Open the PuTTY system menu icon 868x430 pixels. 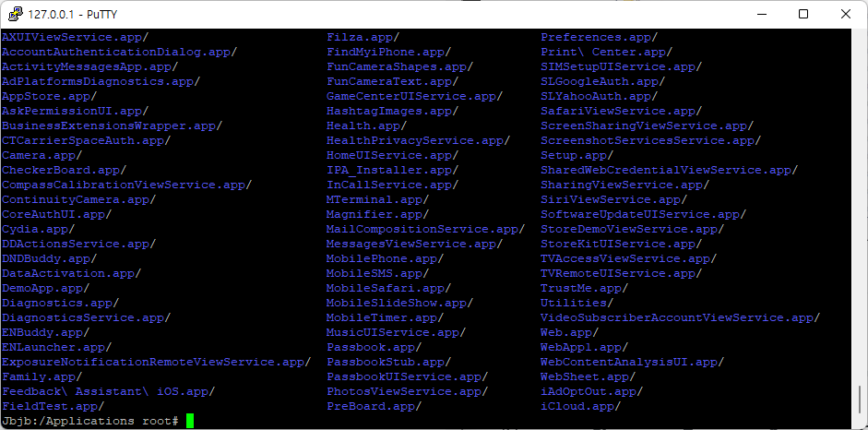point(16,14)
